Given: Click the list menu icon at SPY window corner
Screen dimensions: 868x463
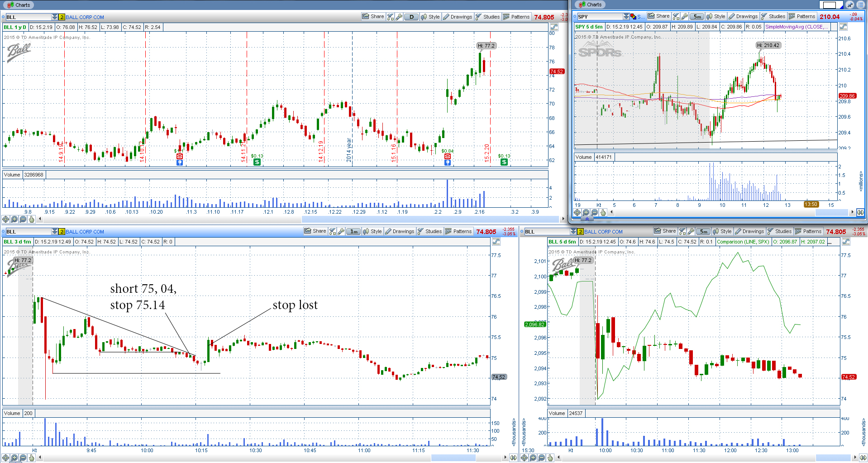Looking at the screenshot, I should (860, 5).
